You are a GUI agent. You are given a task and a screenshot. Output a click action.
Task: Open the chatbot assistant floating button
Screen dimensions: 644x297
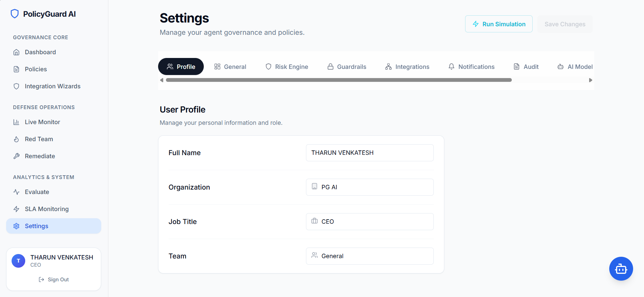pyautogui.click(x=621, y=269)
